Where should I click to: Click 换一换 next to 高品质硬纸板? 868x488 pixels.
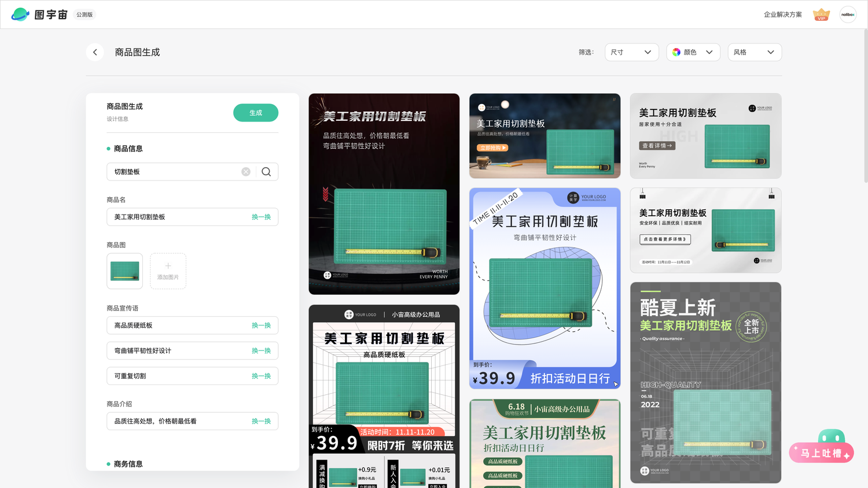point(261,326)
